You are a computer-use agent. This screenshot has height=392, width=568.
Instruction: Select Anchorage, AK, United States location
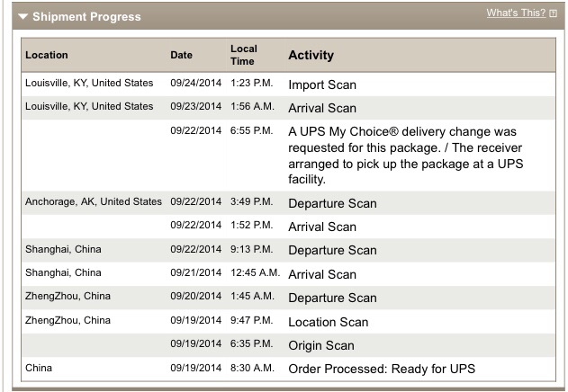pyautogui.click(x=94, y=202)
